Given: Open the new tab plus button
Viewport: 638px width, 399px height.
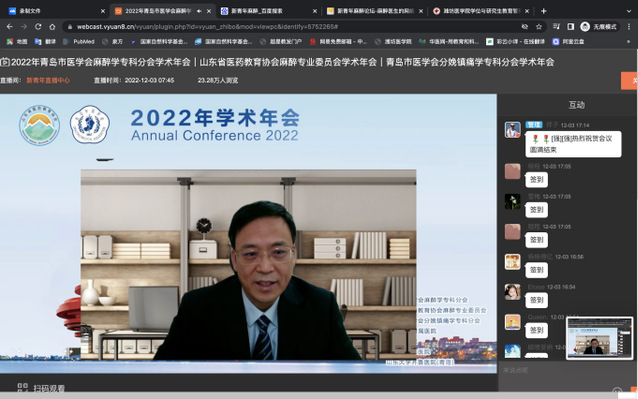Looking at the screenshot, I should click(x=544, y=11).
